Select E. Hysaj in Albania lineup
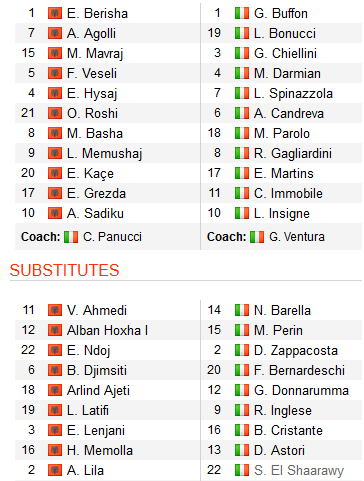 tap(92, 94)
